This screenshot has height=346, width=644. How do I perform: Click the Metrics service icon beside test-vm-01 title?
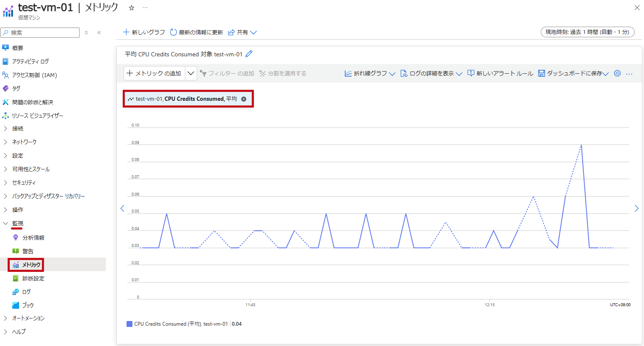8,11
